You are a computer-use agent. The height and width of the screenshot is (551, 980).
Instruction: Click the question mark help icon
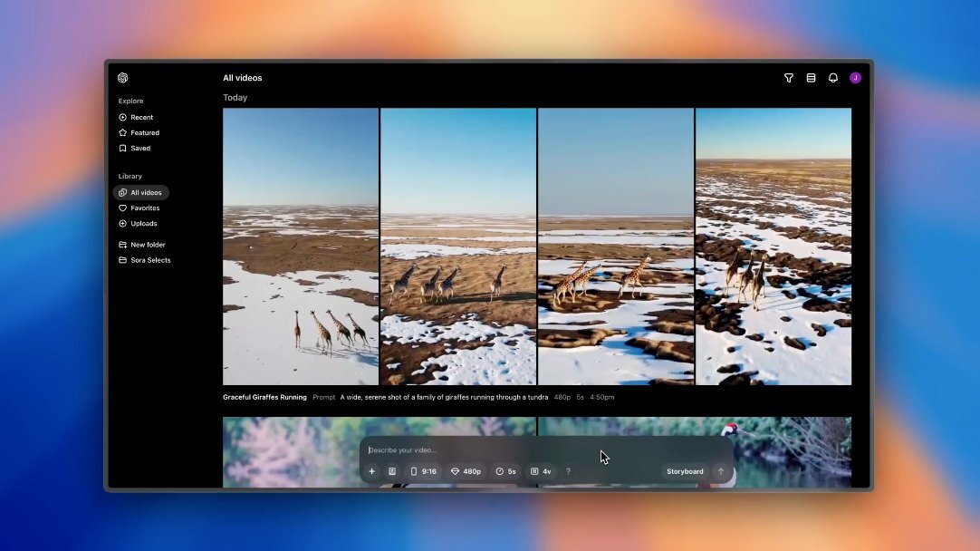coord(568,471)
